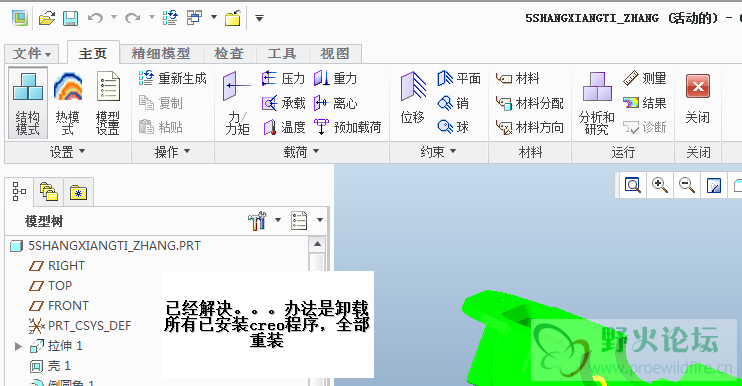Create a Pin constraint (销)
Screen dimensions: 742x386
point(453,103)
